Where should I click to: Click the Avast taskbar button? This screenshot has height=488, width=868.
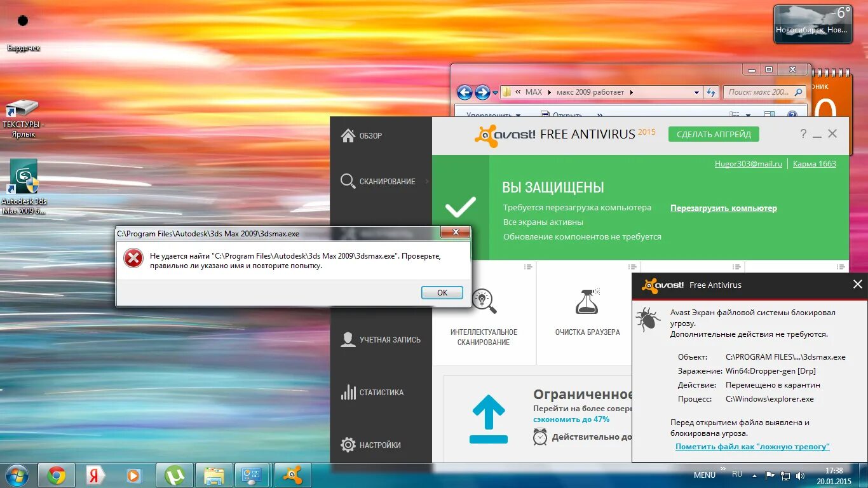[x=292, y=475]
